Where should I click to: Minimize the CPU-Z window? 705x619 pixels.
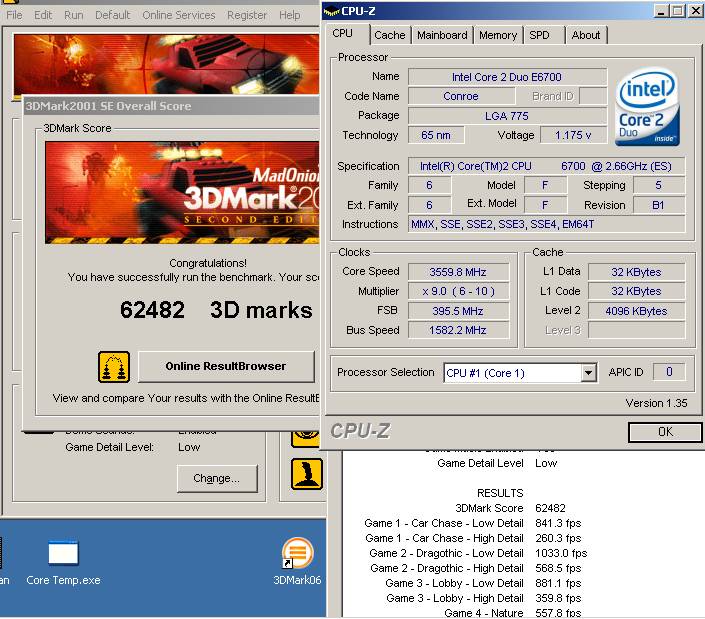(660, 11)
